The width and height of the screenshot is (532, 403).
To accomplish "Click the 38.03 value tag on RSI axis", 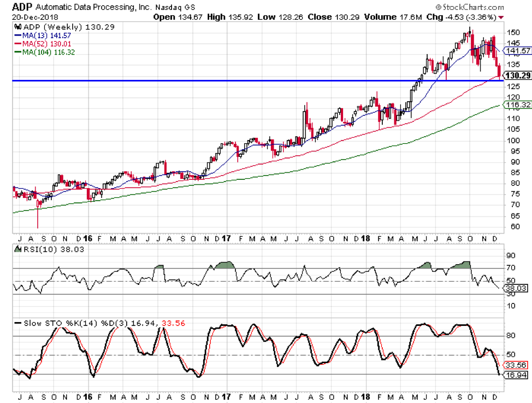I will 516,289.
